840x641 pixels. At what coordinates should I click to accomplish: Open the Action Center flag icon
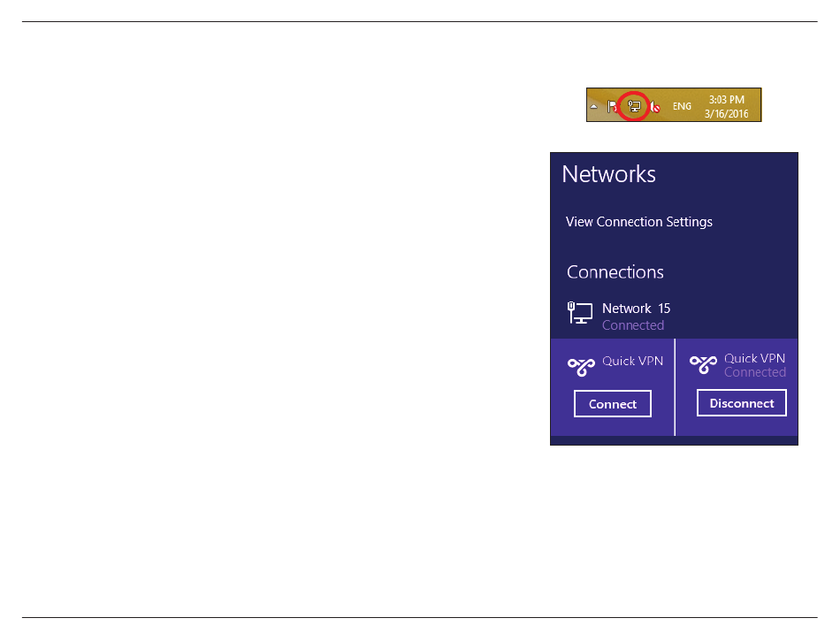(x=612, y=107)
